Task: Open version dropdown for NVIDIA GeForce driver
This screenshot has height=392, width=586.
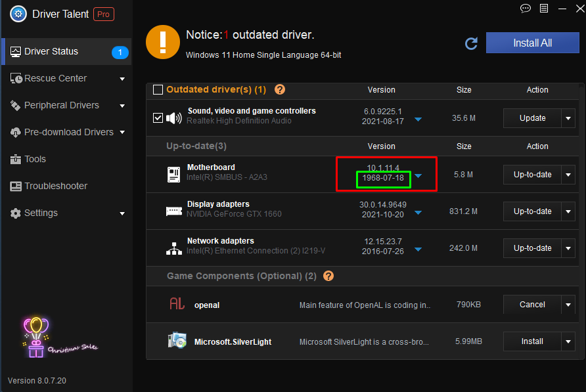Action: (418, 213)
